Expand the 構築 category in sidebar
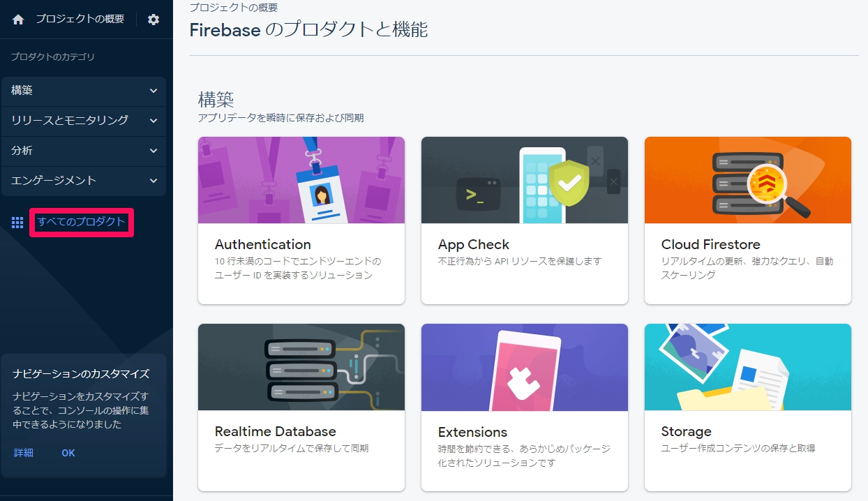 click(84, 91)
